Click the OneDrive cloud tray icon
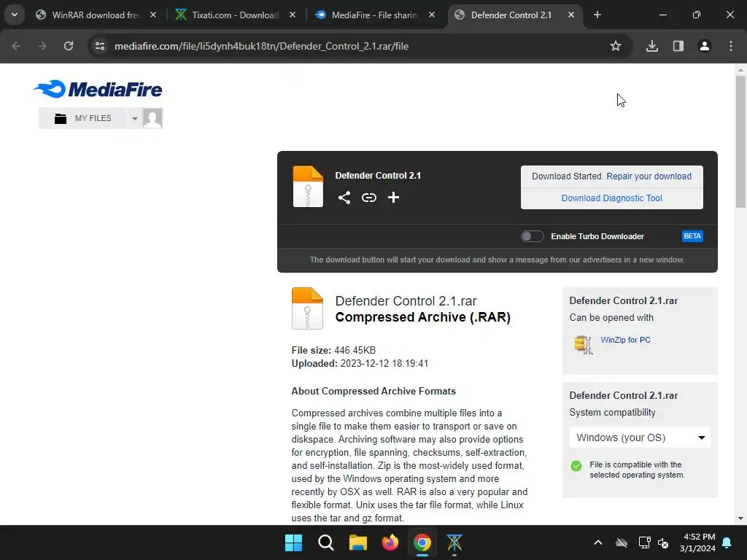Screen dimensions: 747x560 tap(622, 542)
